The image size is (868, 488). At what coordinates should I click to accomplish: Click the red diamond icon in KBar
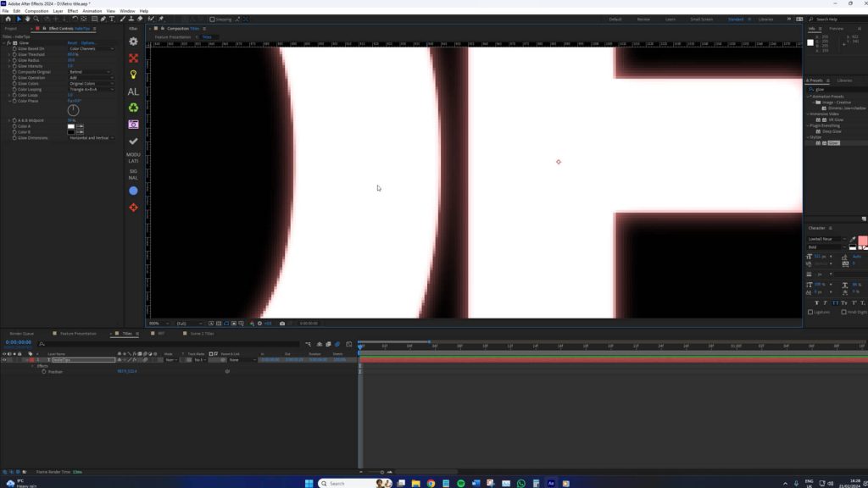coord(133,208)
